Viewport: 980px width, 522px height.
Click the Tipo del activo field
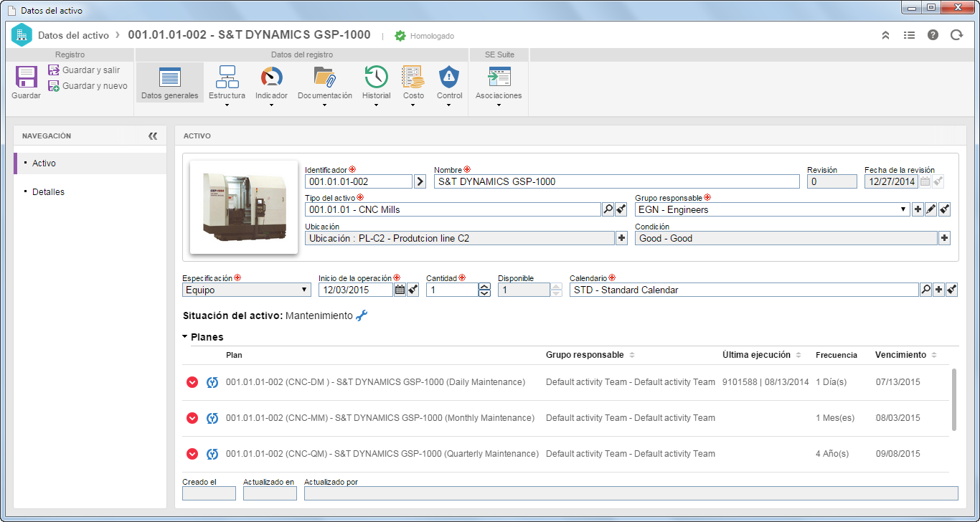point(453,209)
